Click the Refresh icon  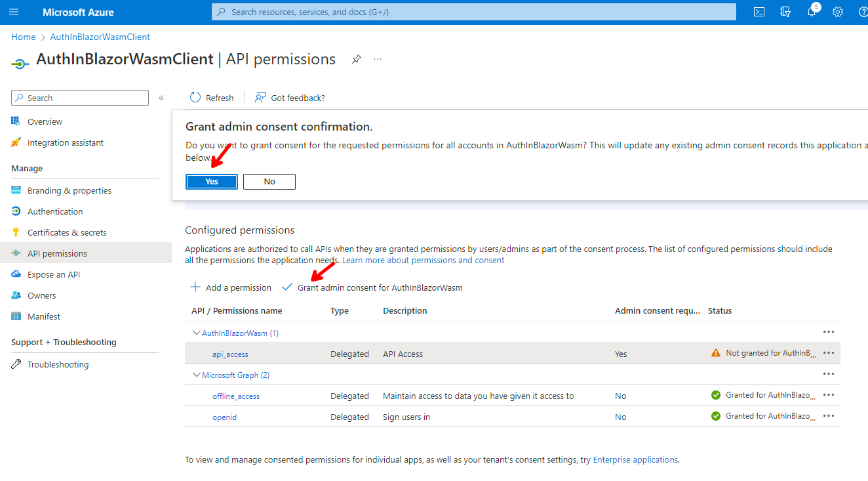tap(195, 97)
